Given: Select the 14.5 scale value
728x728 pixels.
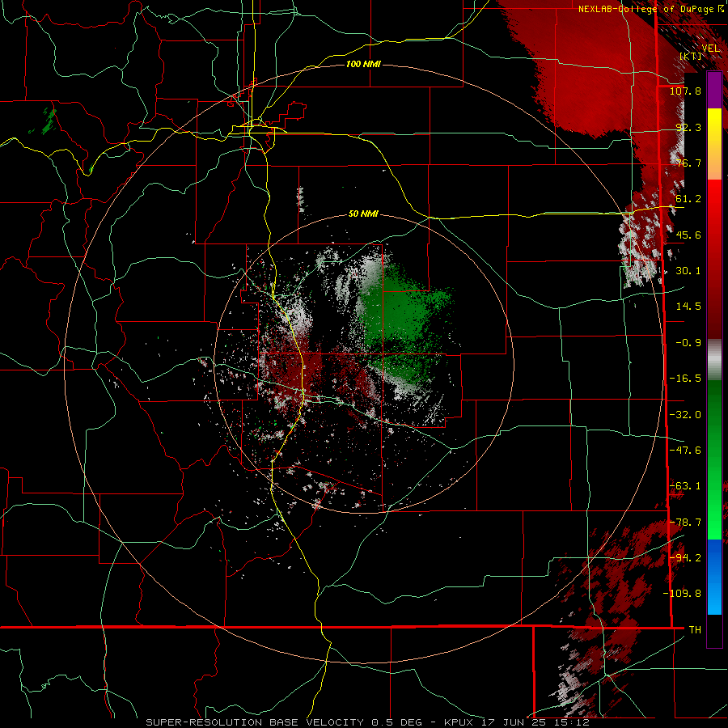Looking at the screenshot, I should pyautogui.click(x=688, y=307).
